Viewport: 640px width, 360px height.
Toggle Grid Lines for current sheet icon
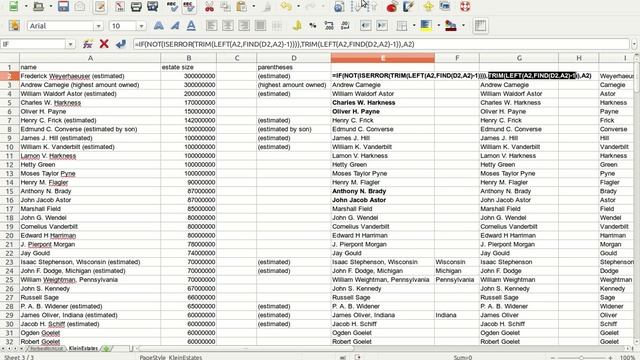[480, 26]
